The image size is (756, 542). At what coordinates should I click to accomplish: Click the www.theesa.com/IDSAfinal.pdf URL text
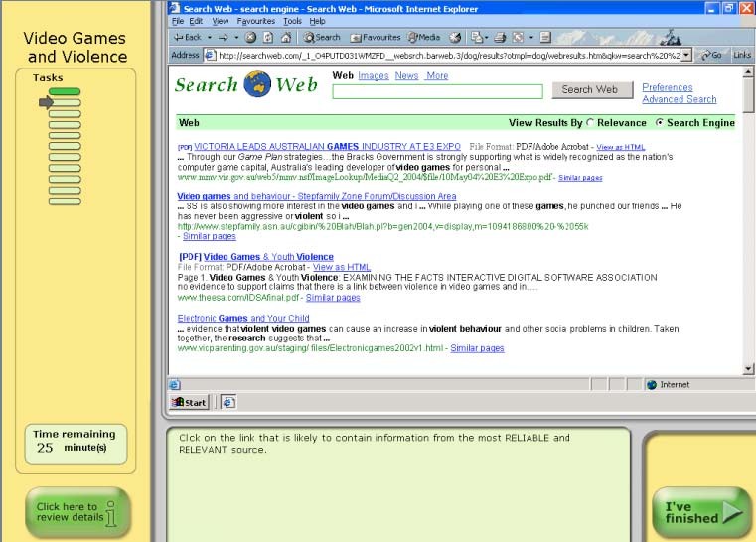pos(238,298)
